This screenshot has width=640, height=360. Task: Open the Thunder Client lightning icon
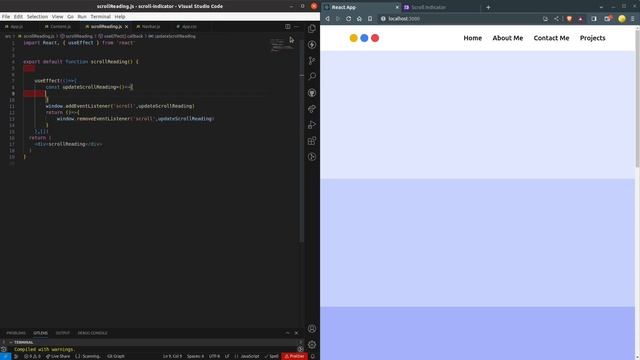312,44
